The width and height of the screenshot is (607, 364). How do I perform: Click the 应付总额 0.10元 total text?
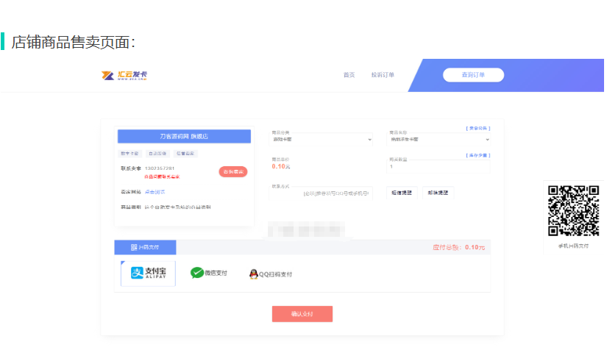458,247
